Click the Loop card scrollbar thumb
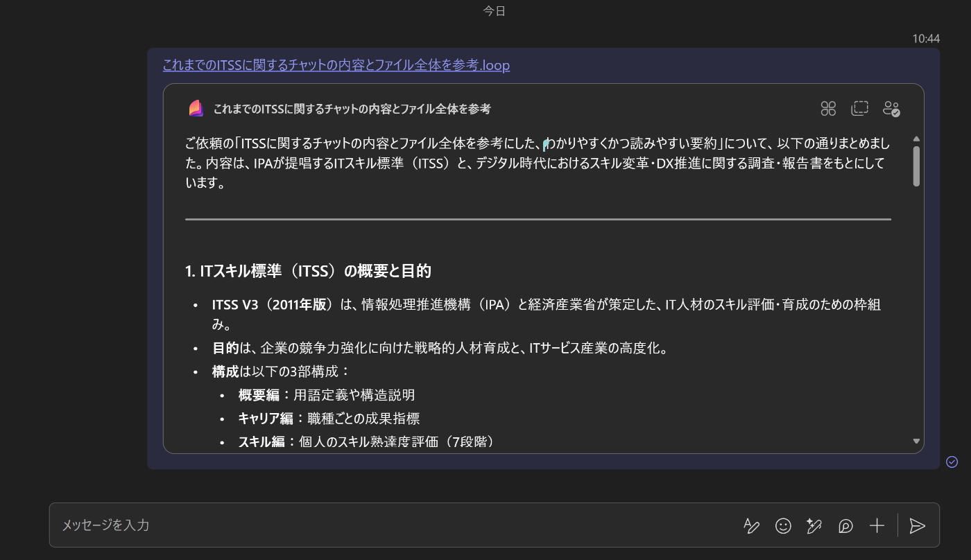This screenshot has height=560, width=971. pyautogui.click(x=916, y=166)
